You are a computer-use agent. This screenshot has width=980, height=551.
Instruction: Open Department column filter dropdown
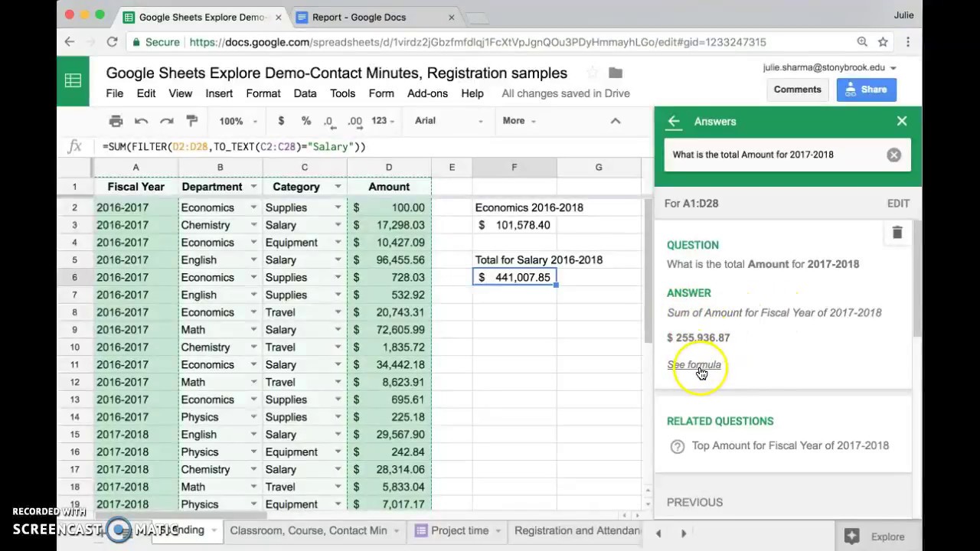point(253,187)
